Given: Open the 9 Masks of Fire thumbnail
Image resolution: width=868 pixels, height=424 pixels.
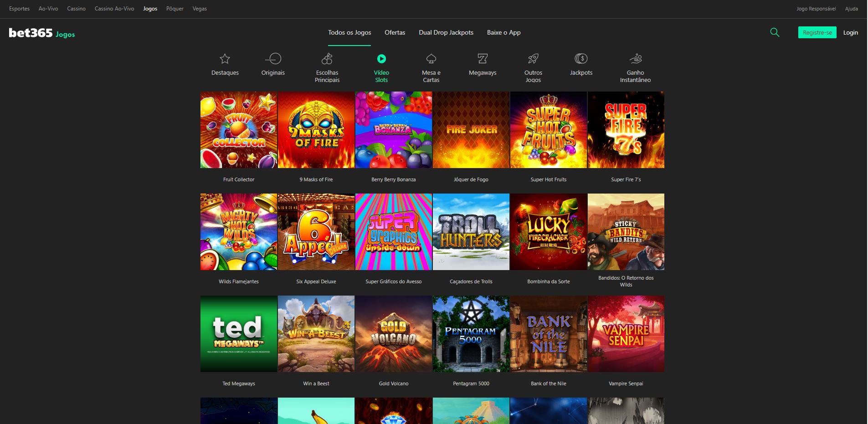Looking at the screenshot, I should [x=316, y=130].
